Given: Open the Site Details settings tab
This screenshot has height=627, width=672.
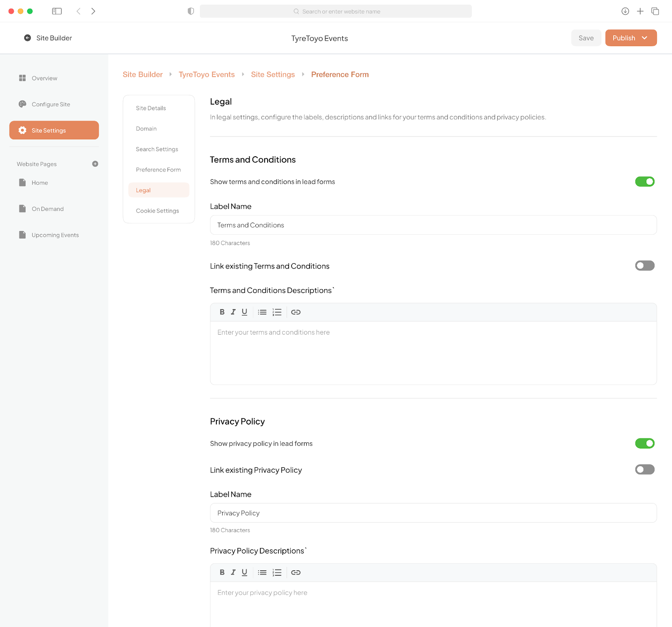Looking at the screenshot, I should 159,108.
